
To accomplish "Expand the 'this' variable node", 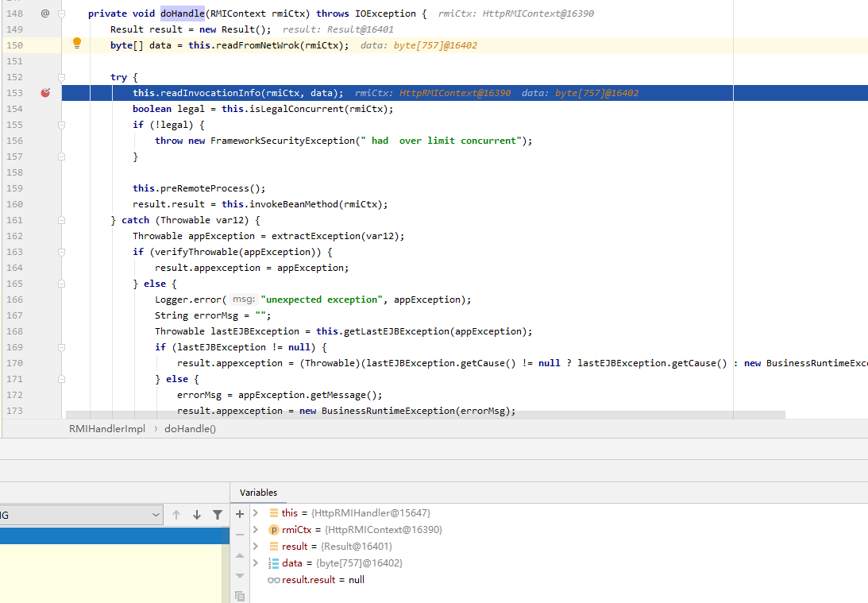I will [x=256, y=513].
